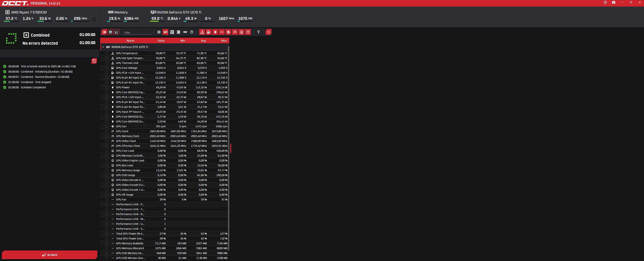Toggle the voltage sensor type filter
Screen dimensions: 644x261
click(209, 32)
